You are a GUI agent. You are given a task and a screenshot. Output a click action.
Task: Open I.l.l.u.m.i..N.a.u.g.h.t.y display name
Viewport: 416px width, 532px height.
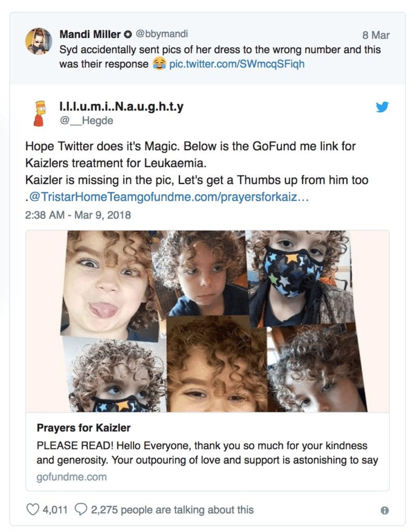coord(122,106)
